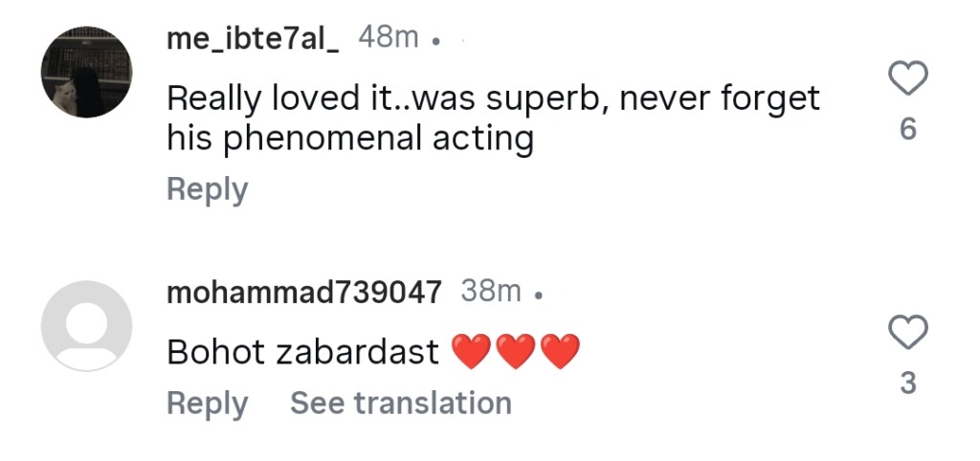Reply to the "Really loved it" comment

(x=207, y=189)
